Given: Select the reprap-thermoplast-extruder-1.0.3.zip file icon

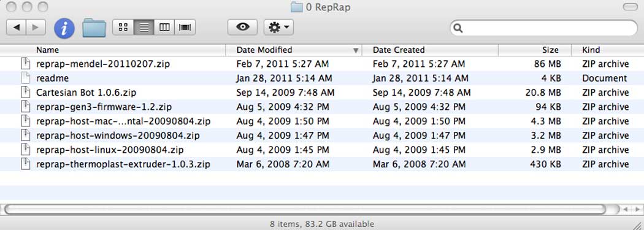Looking at the screenshot, I should click(26, 164).
